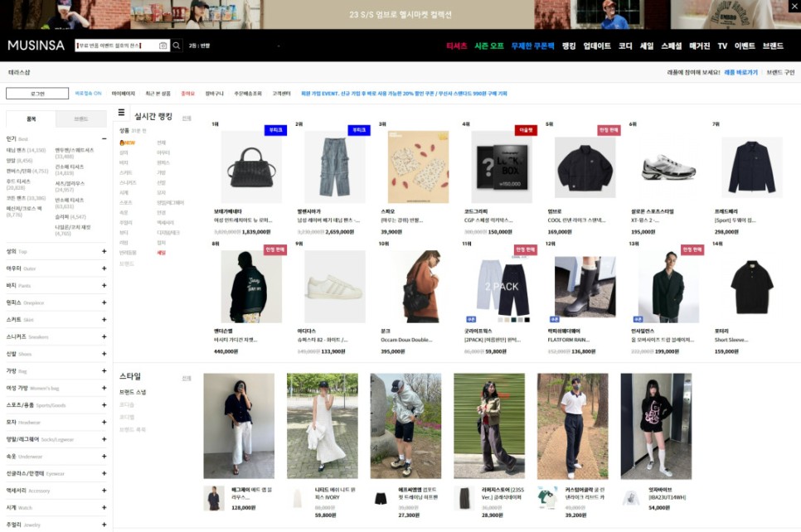
Task: Select 브랜드 스냅 under 스타일
Action: (x=133, y=392)
